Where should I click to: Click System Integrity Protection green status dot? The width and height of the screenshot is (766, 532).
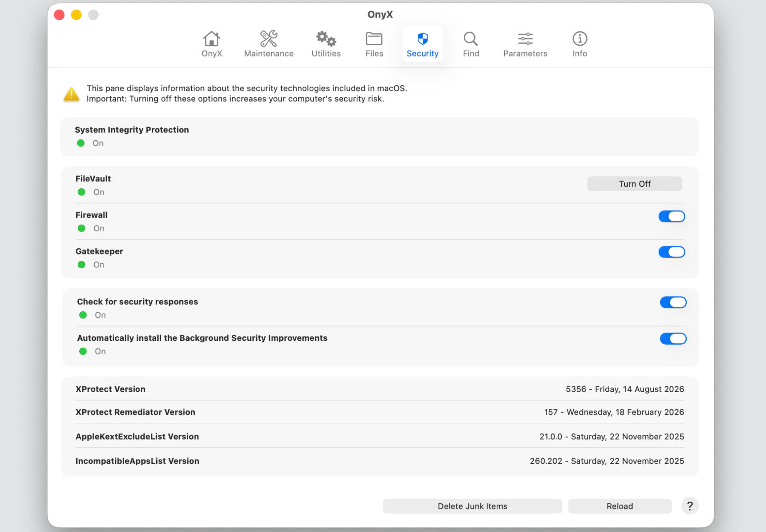point(81,143)
